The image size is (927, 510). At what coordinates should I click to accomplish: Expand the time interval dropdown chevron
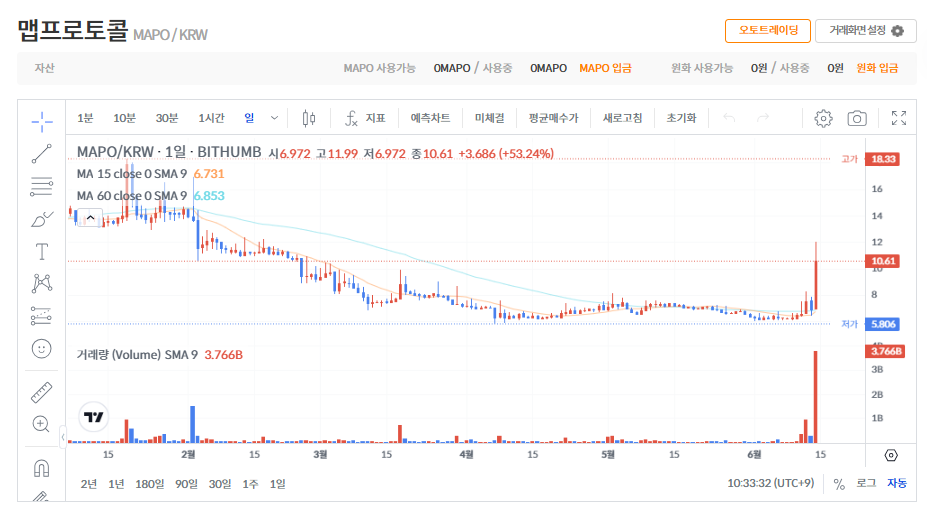tap(274, 118)
